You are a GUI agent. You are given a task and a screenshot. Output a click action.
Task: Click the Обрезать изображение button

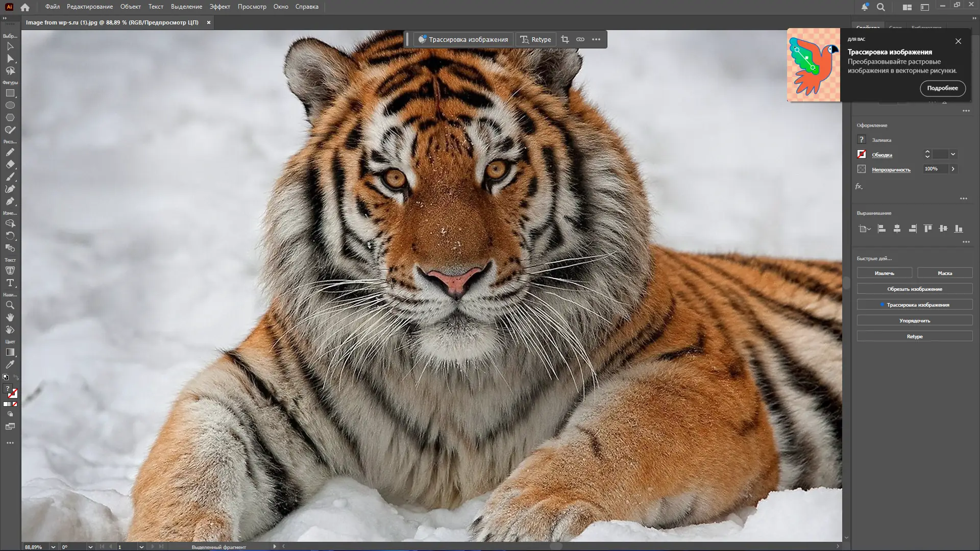tap(914, 289)
